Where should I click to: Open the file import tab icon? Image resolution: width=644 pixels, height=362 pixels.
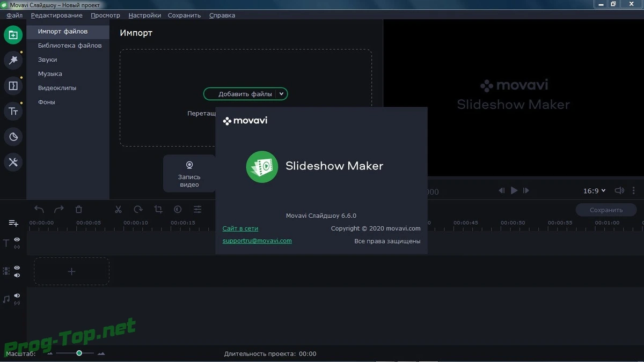tap(13, 35)
